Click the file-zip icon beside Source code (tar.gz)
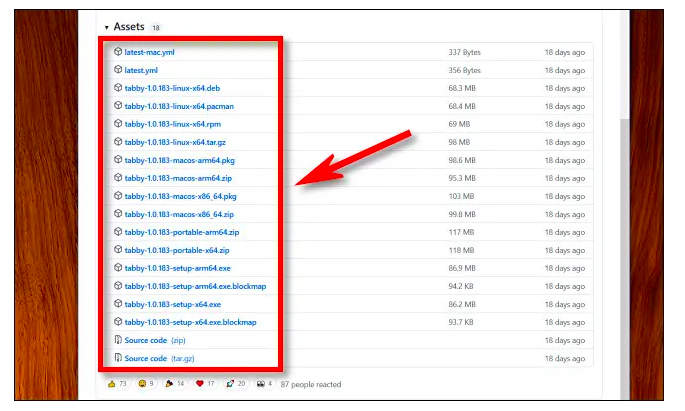Viewport: 685px width, 411px height. tap(118, 358)
